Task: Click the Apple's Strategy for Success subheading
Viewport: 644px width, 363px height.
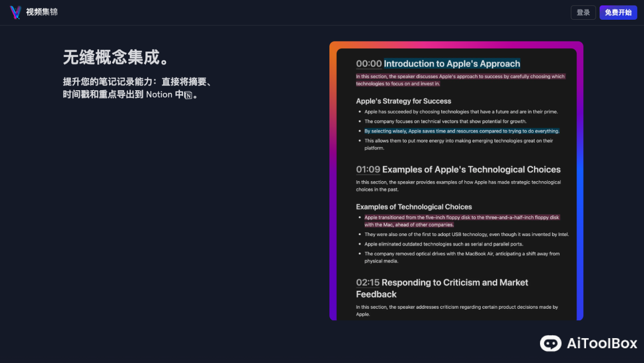Action: click(x=403, y=101)
